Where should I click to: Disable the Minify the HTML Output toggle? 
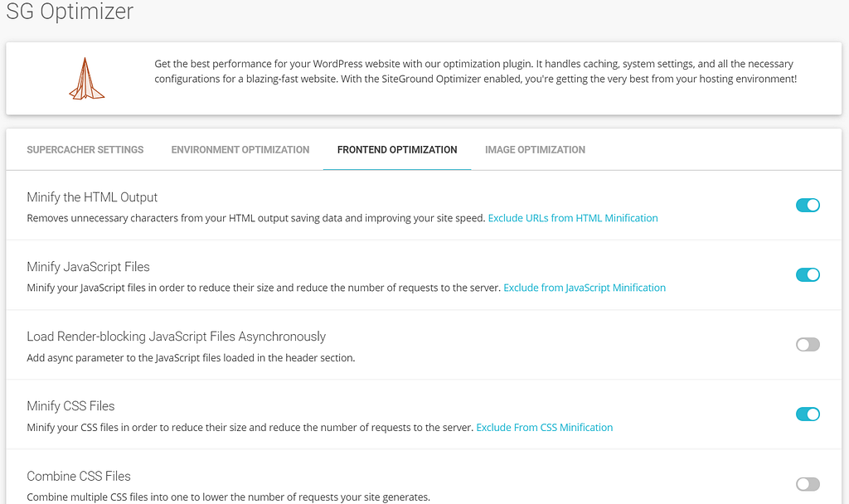pyautogui.click(x=808, y=206)
